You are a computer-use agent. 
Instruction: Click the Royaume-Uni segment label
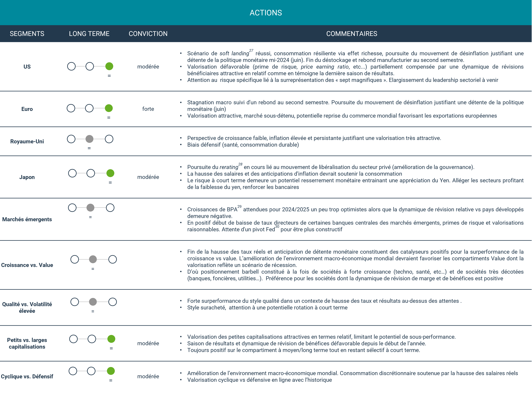pos(27,142)
